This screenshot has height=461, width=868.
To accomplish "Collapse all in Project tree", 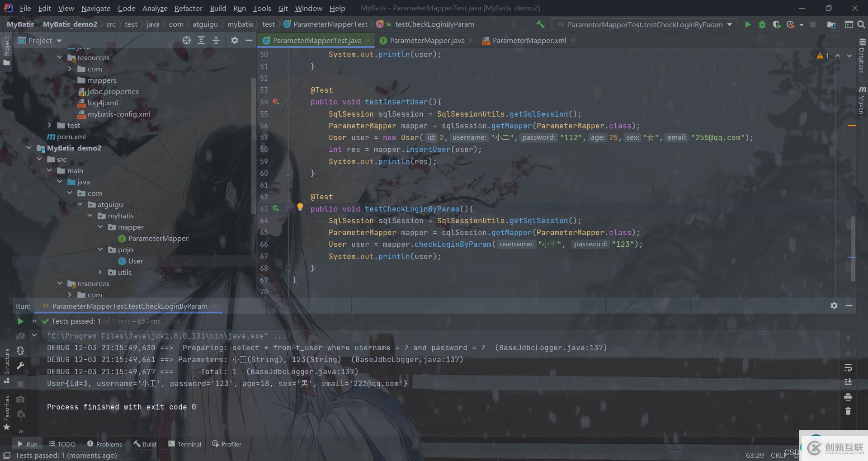I will click(216, 40).
